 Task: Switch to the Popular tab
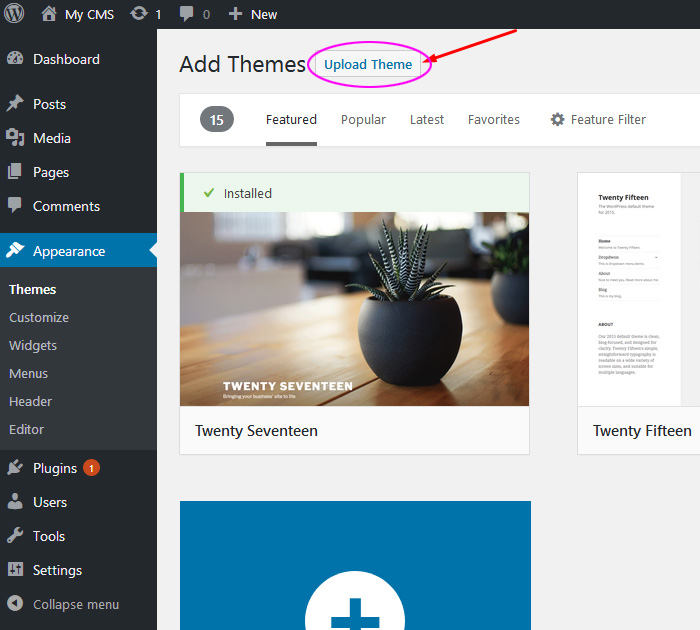[363, 120]
